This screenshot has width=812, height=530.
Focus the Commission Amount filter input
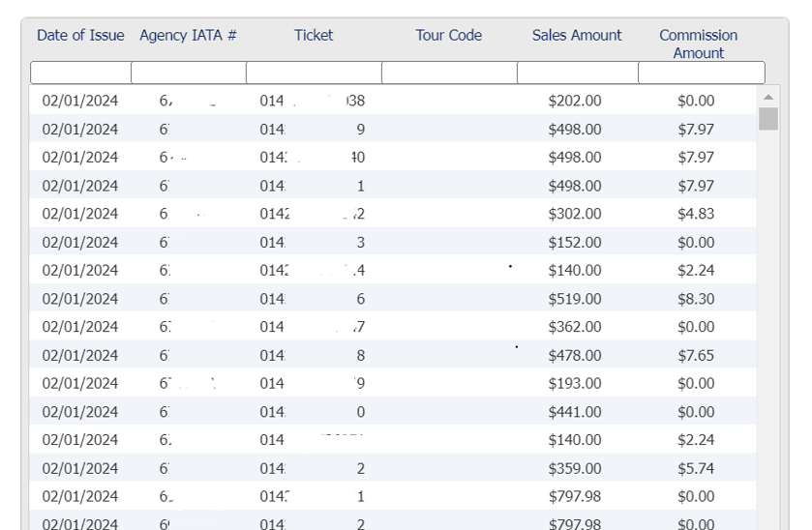point(701,73)
